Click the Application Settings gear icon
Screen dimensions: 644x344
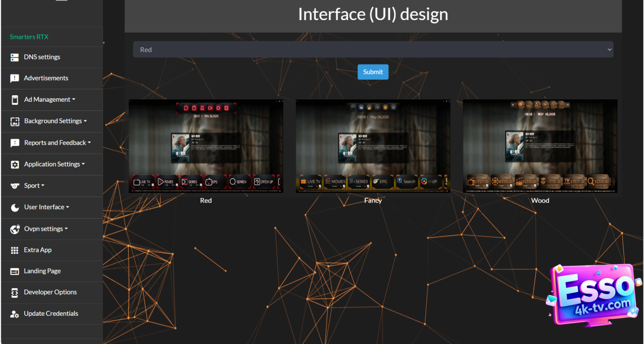coord(15,165)
